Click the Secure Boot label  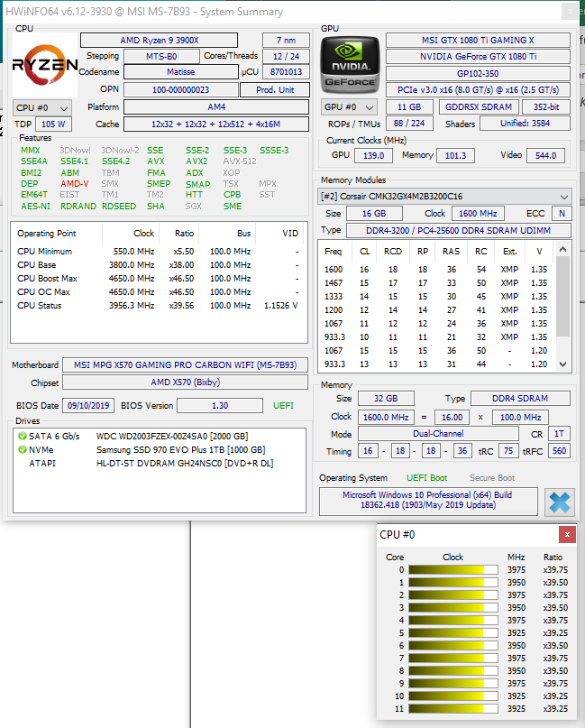coord(492,478)
